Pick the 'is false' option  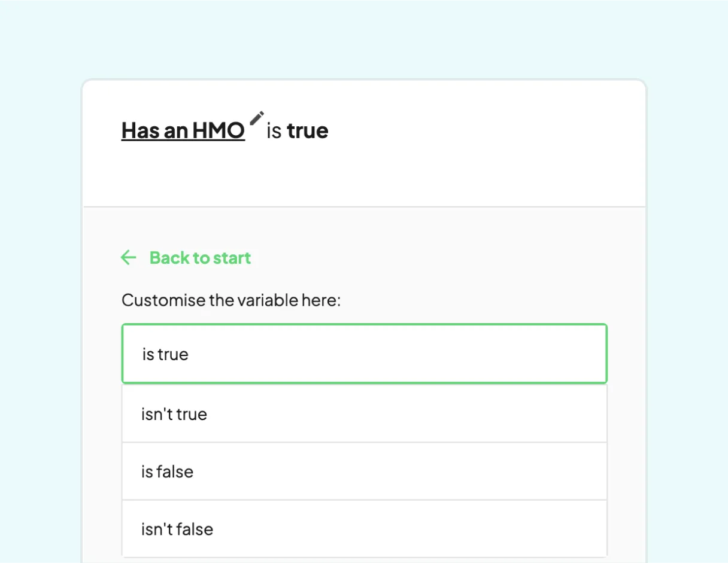tap(364, 471)
